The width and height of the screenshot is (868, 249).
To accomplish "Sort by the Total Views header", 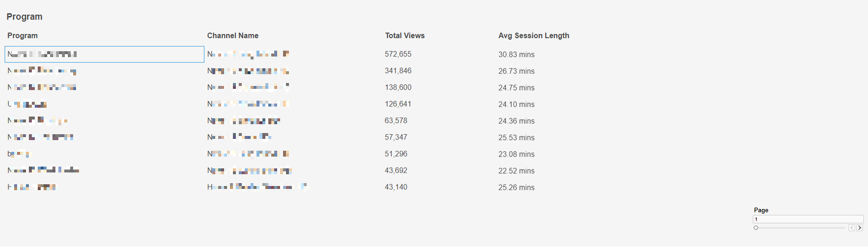I will coord(405,36).
